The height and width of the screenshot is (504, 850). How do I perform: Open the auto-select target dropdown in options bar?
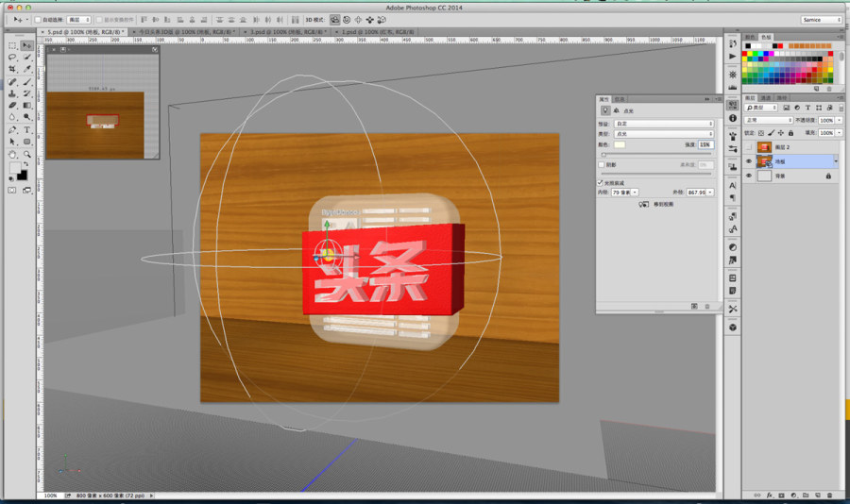point(78,20)
